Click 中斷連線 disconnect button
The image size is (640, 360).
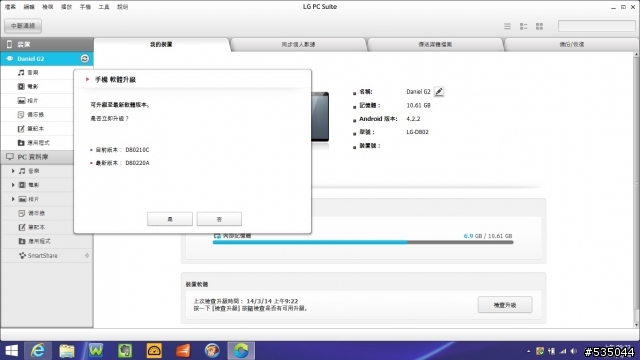pos(23,26)
